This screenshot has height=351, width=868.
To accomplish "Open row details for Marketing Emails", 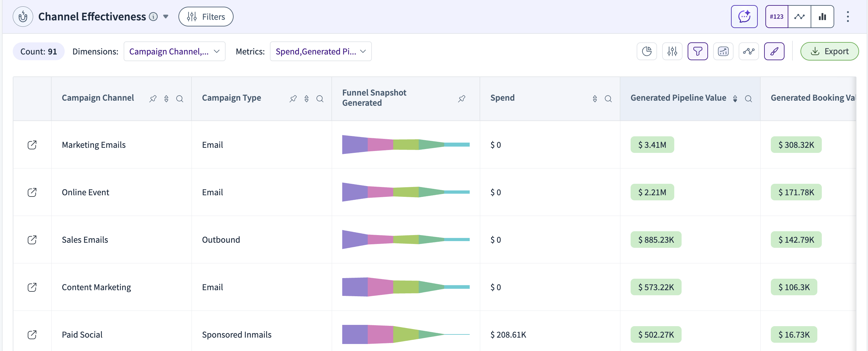I will point(32,145).
